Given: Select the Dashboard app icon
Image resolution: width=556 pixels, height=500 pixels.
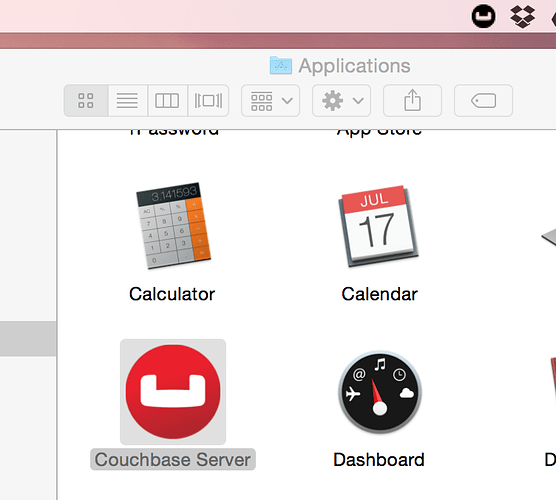Looking at the screenshot, I should 380,392.
